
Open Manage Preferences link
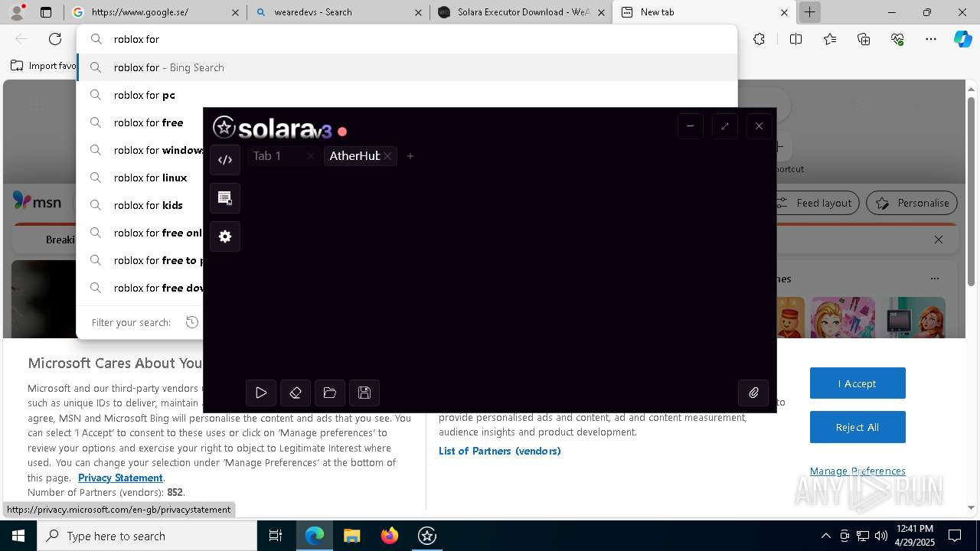(857, 471)
